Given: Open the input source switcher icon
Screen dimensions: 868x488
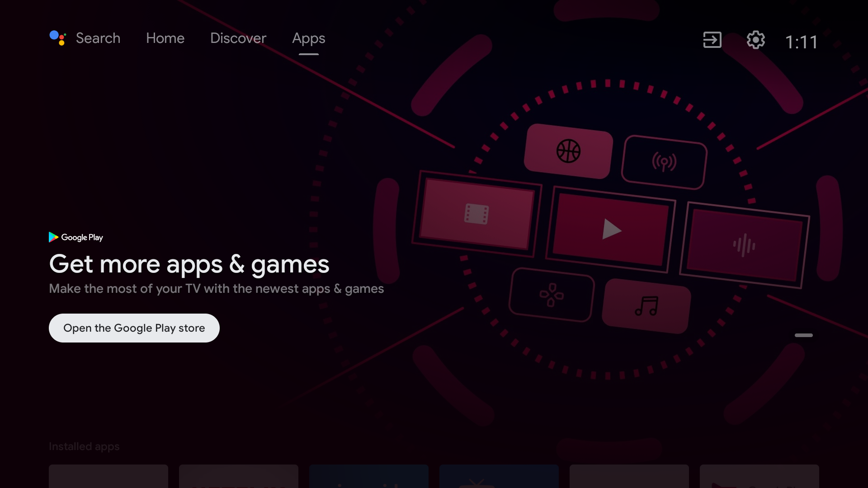Looking at the screenshot, I should pos(712,40).
